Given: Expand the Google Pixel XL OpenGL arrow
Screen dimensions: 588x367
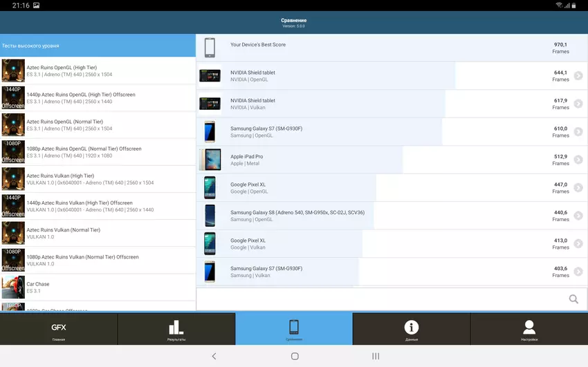Looking at the screenshot, I should point(578,188).
